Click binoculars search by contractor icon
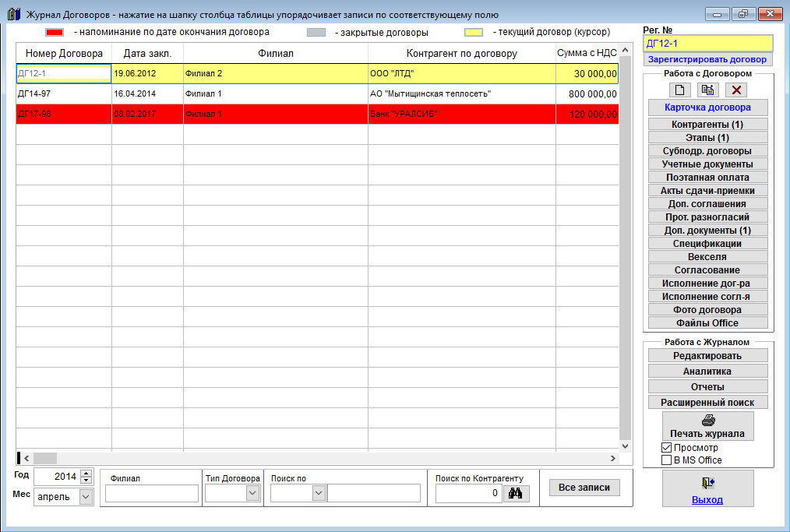The image size is (790, 532). coord(516,493)
